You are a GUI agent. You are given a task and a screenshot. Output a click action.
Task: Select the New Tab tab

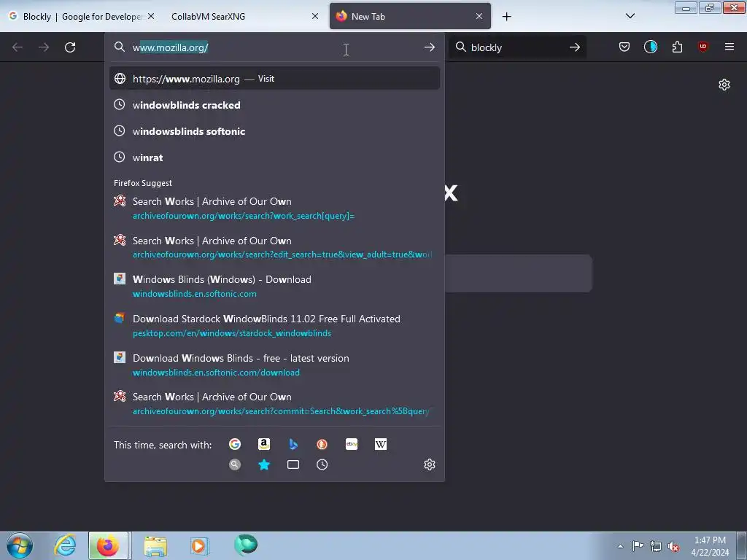click(410, 16)
